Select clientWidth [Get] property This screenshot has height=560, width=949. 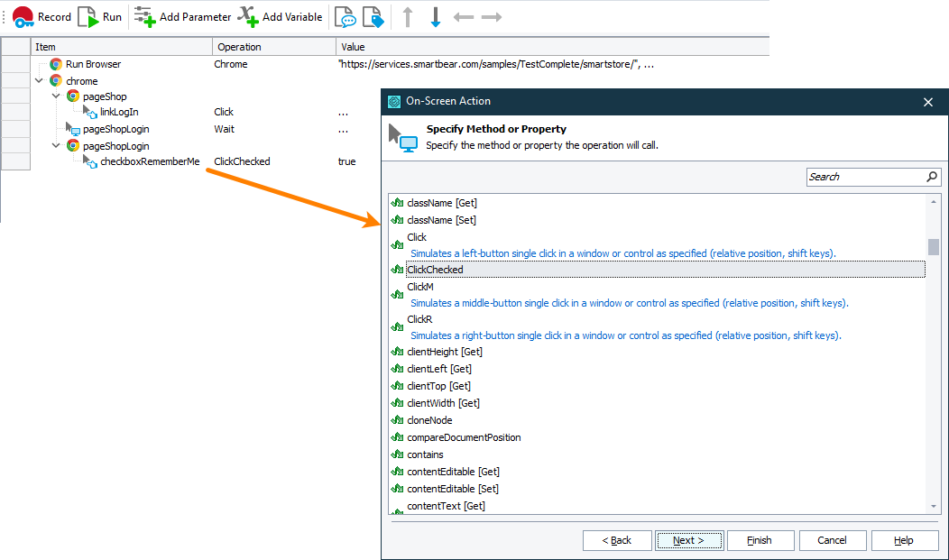[x=444, y=403]
